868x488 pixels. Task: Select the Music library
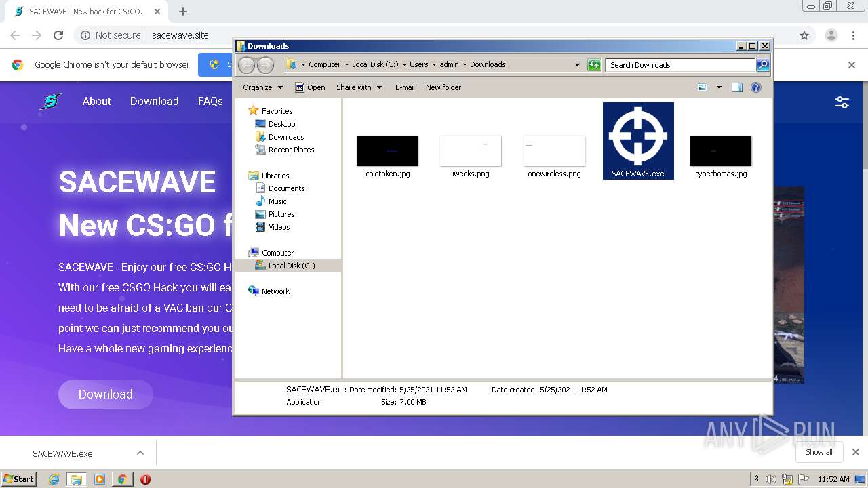[277, 201]
